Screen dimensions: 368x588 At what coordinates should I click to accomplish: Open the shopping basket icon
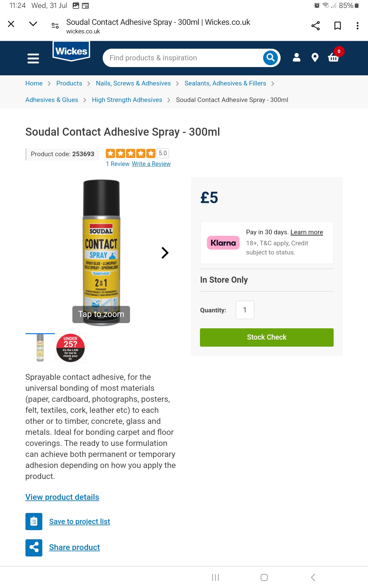point(334,57)
